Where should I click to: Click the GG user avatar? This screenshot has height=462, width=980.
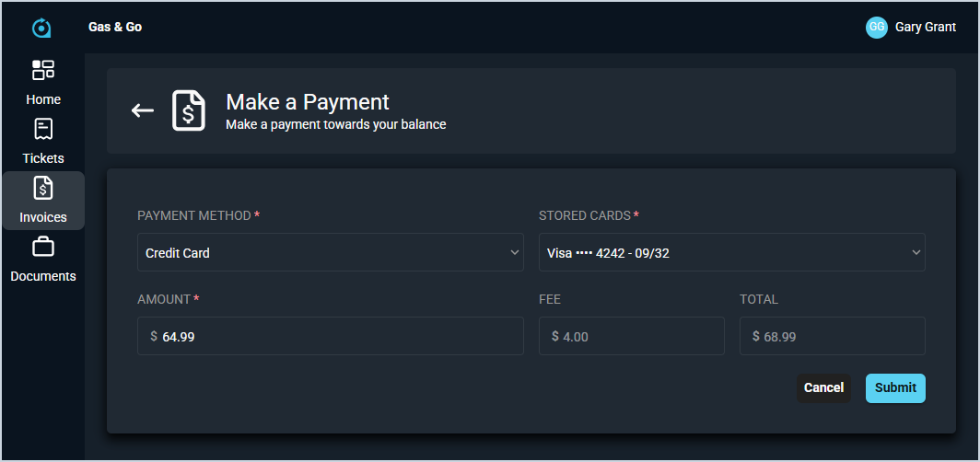point(876,28)
